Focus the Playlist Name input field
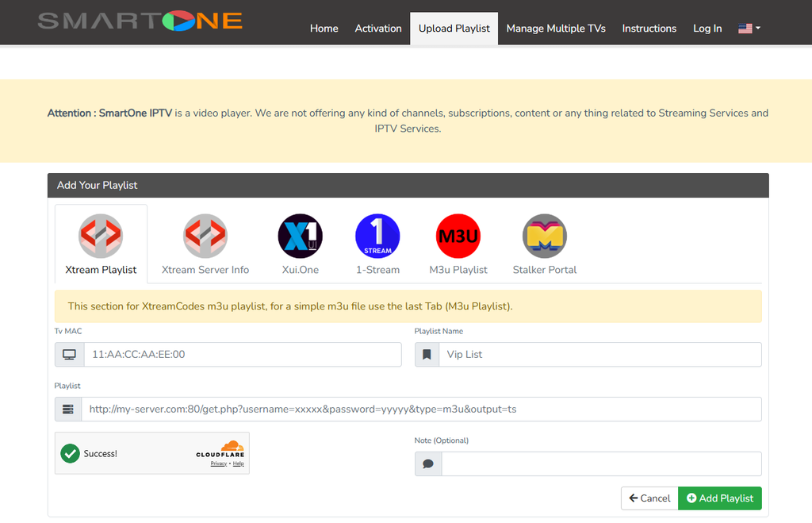 [600, 355]
